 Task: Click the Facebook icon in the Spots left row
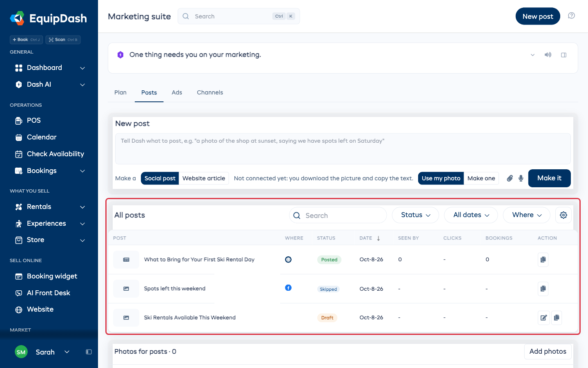pos(288,288)
